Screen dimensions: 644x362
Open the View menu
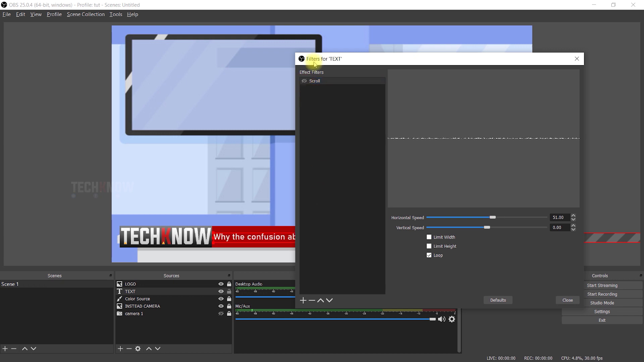pyautogui.click(x=36, y=14)
